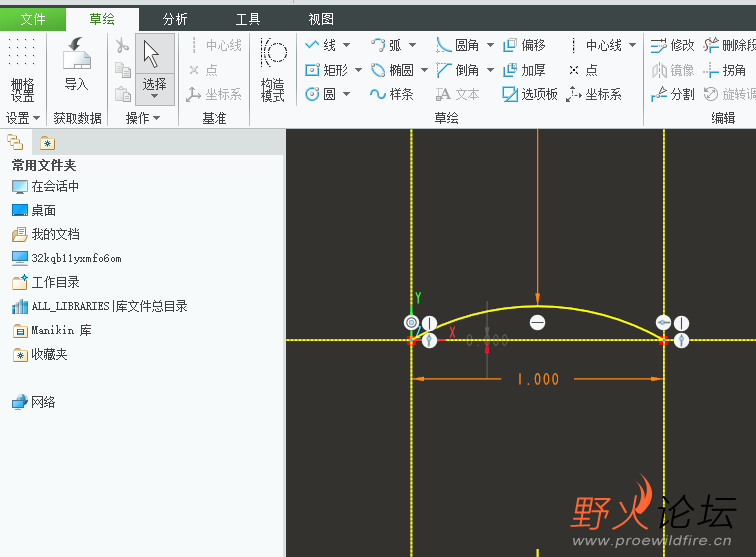The width and height of the screenshot is (756, 557).
Task: Click the Offset (偏移) tool
Action: click(524, 45)
